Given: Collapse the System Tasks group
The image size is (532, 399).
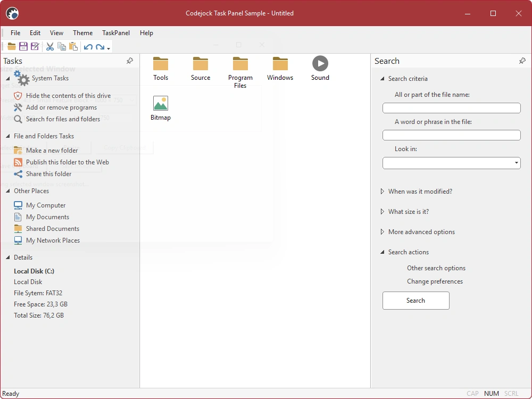Looking at the screenshot, I should tap(8, 78).
